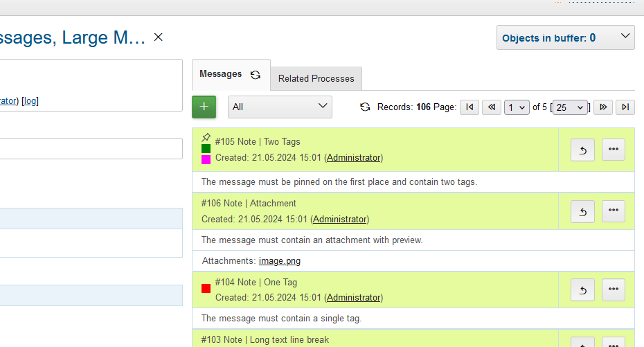Click refresh icon beside Records count
The height and width of the screenshot is (347, 644).
366,107
